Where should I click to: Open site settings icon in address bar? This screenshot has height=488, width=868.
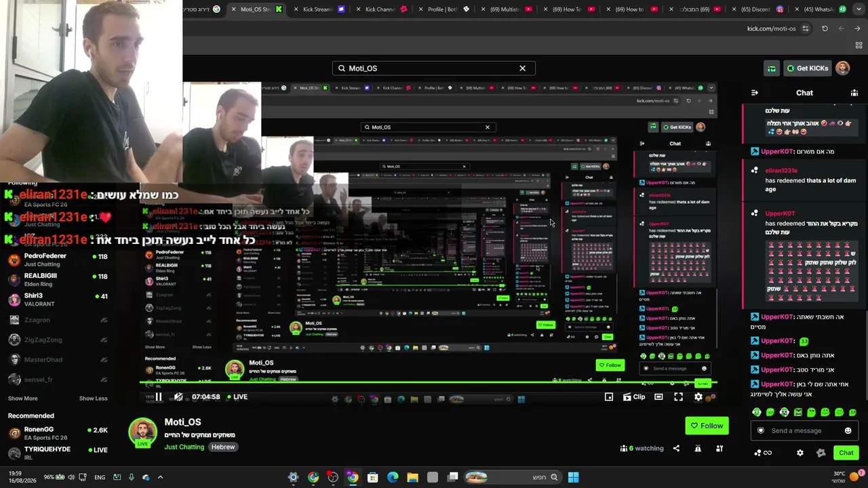click(806, 28)
